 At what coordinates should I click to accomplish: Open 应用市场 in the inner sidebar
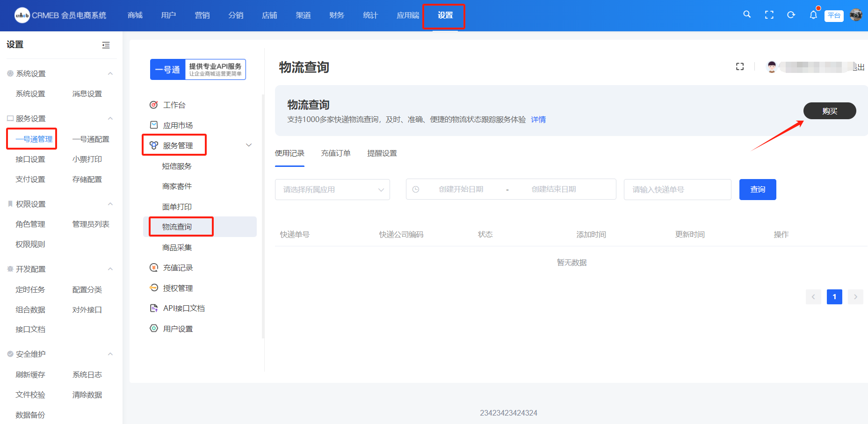(x=178, y=125)
